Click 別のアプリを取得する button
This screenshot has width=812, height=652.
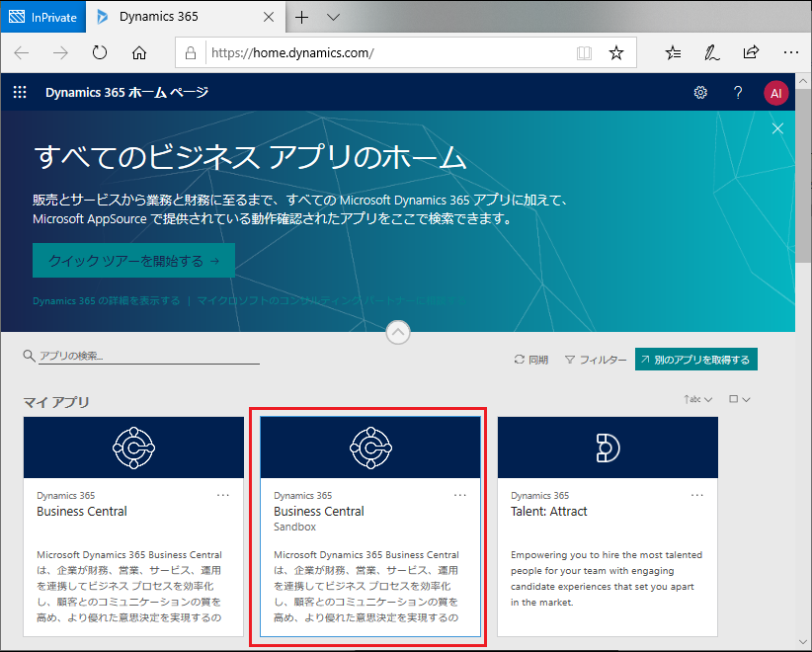(696, 360)
